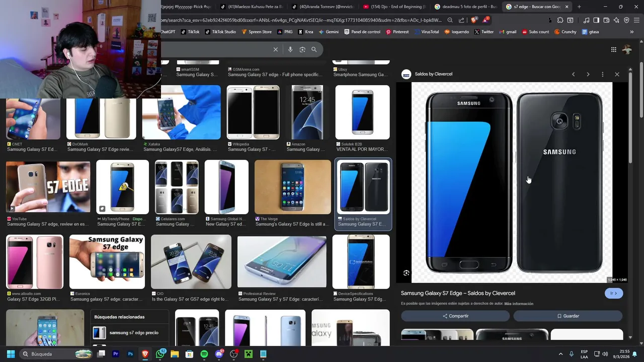Open Photoshop from the taskbar
The width and height of the screenshot is (644, 362).
(130, 354)
